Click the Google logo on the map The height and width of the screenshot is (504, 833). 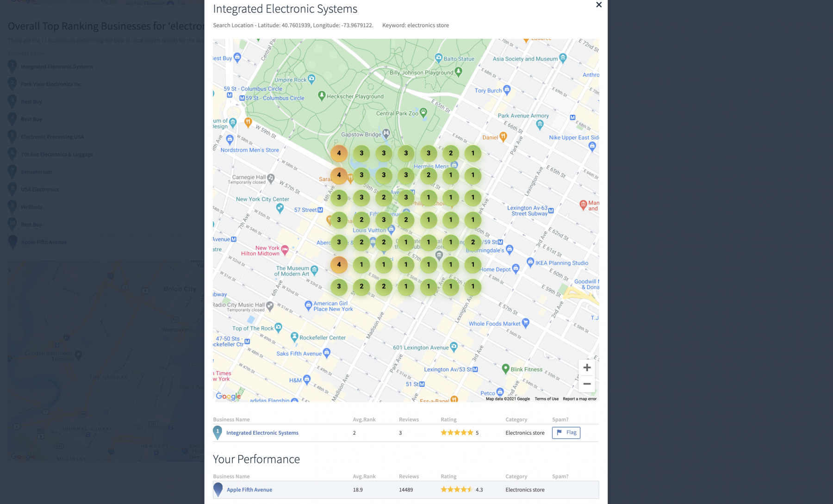228,396
